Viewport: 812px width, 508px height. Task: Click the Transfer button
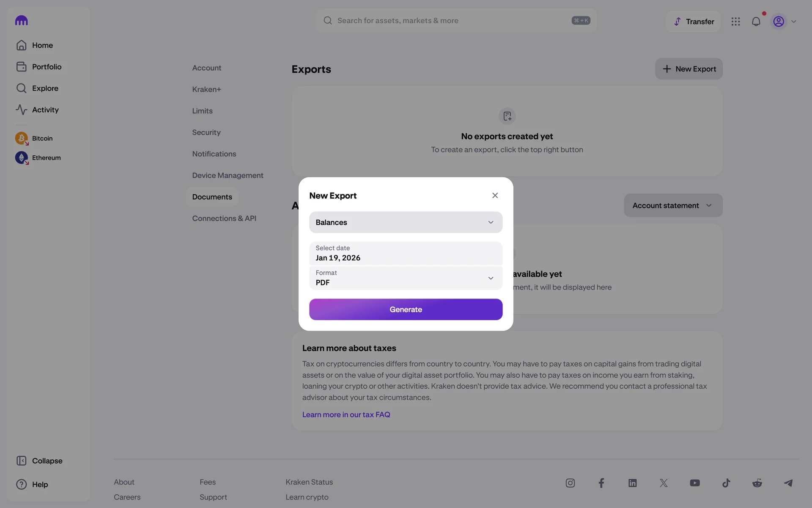click(x=694, y=22)
